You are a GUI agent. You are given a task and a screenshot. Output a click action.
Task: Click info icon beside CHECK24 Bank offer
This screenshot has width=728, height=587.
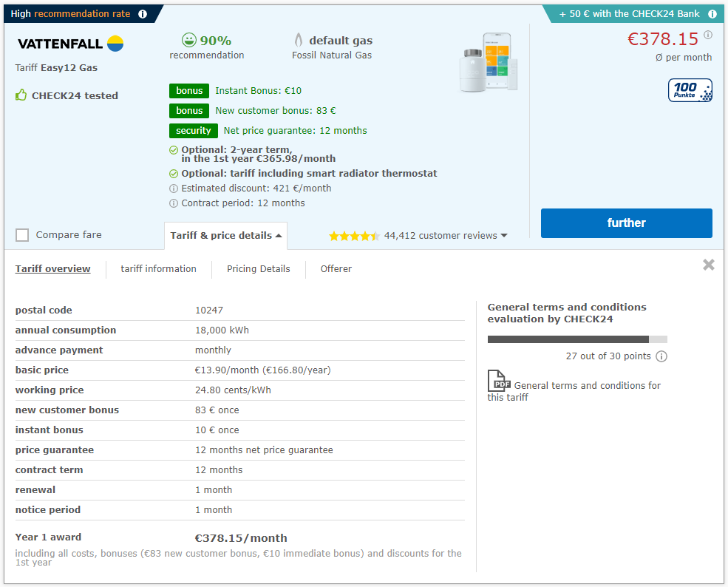coord(712,14)
